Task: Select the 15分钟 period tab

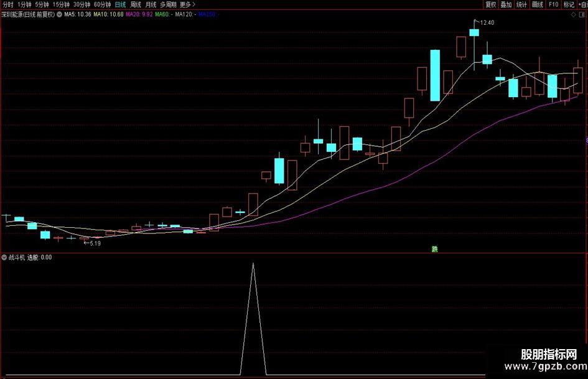Action: [x=61, y=4]
